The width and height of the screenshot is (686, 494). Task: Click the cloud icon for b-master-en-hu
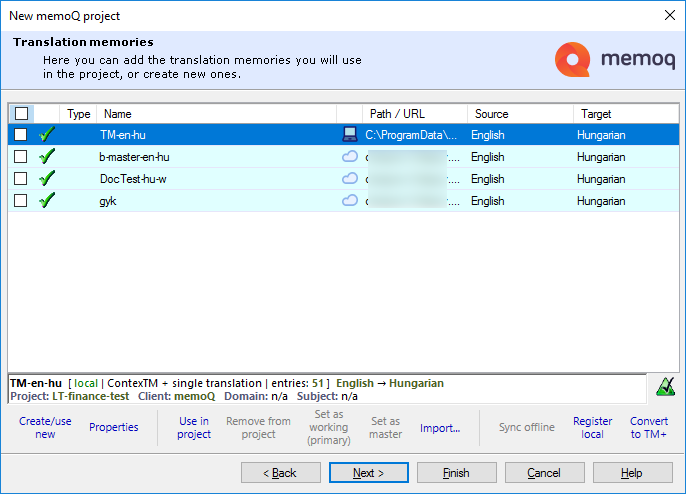pyautogui.click(x=350, y=157)
